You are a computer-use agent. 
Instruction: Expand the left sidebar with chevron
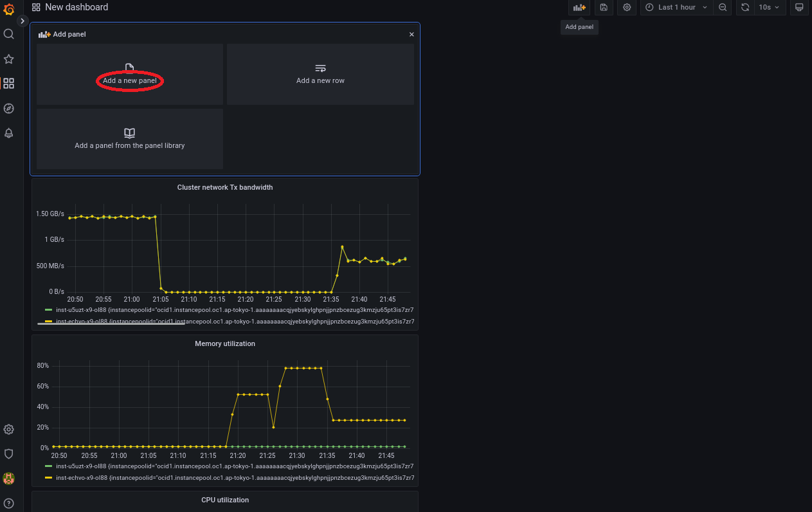click(23, 21)
